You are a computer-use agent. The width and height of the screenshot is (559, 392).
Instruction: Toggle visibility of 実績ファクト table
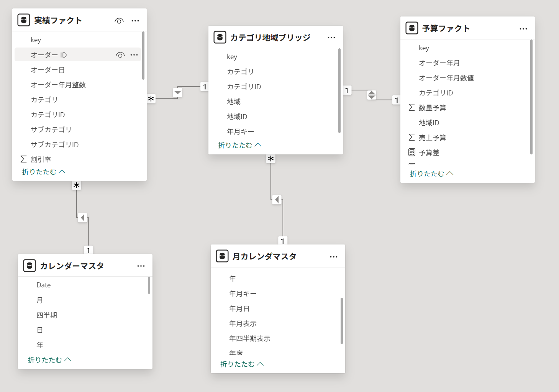point(119,21)
